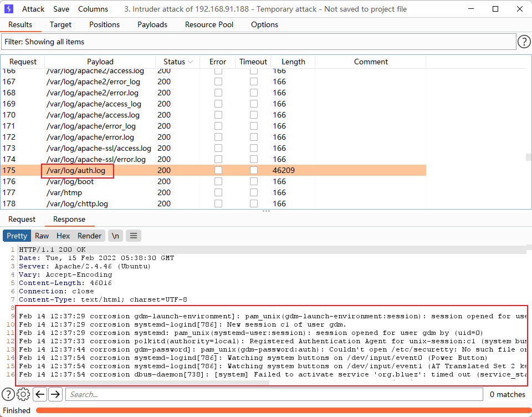Tick the Error checkbox for request 167

click(x=218, y=82)
